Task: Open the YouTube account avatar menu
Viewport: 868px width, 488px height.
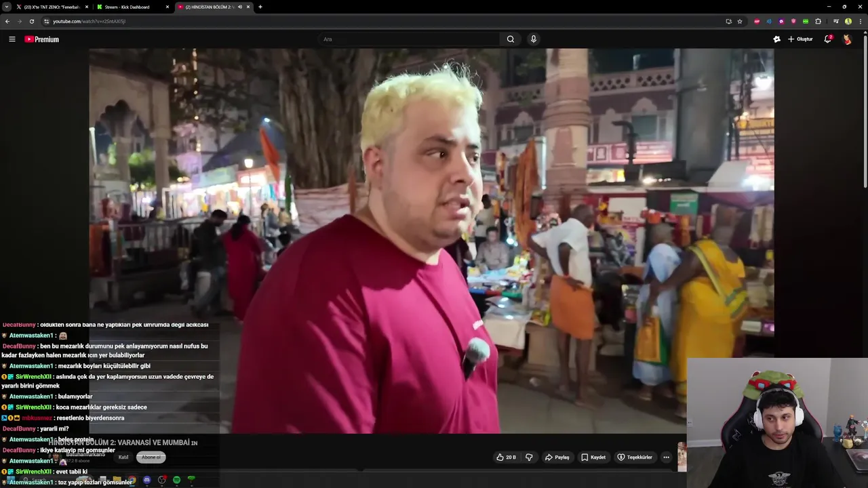Action: tap(847, 39)
